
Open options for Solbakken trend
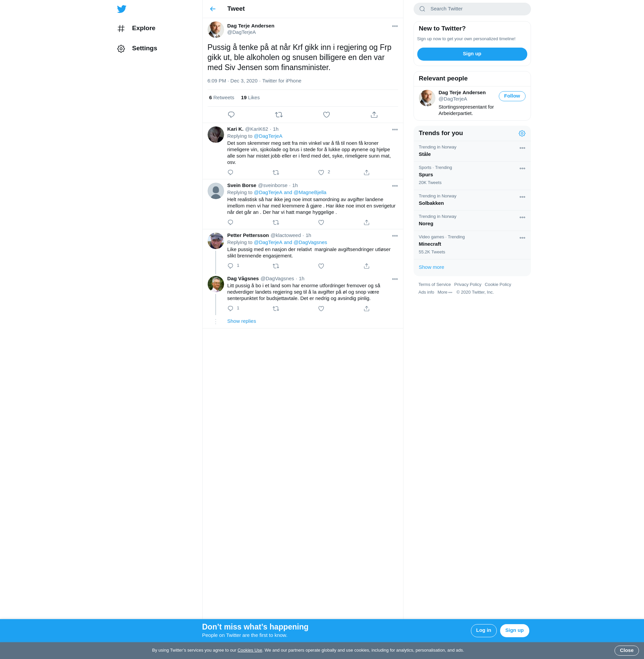522,197
